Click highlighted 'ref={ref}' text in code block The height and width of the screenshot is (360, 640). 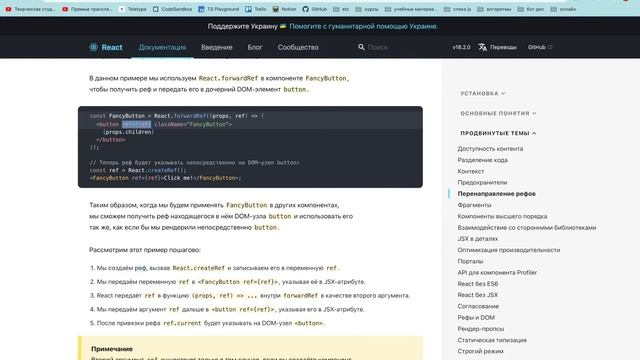point(136,124)
